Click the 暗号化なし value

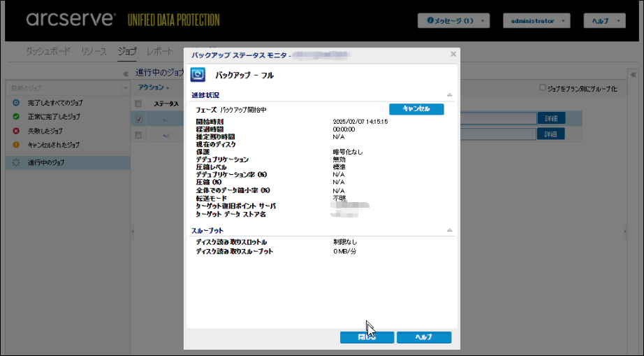(348, 152)
